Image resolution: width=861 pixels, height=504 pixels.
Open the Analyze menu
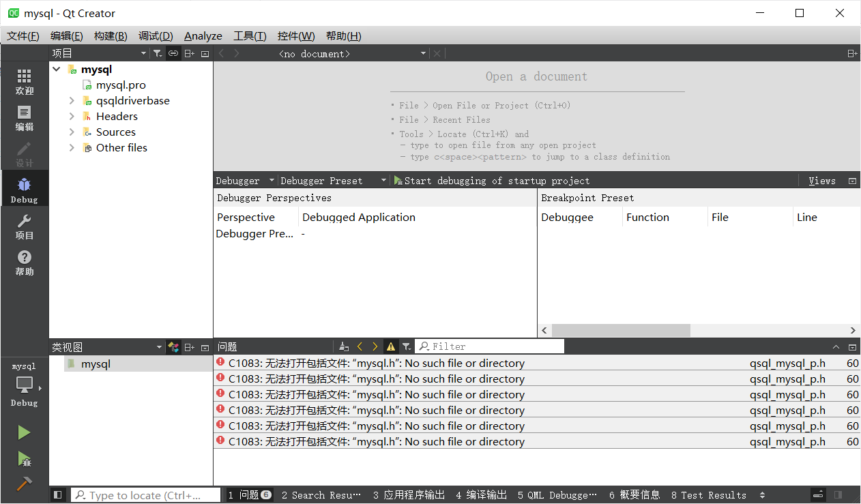203,36
